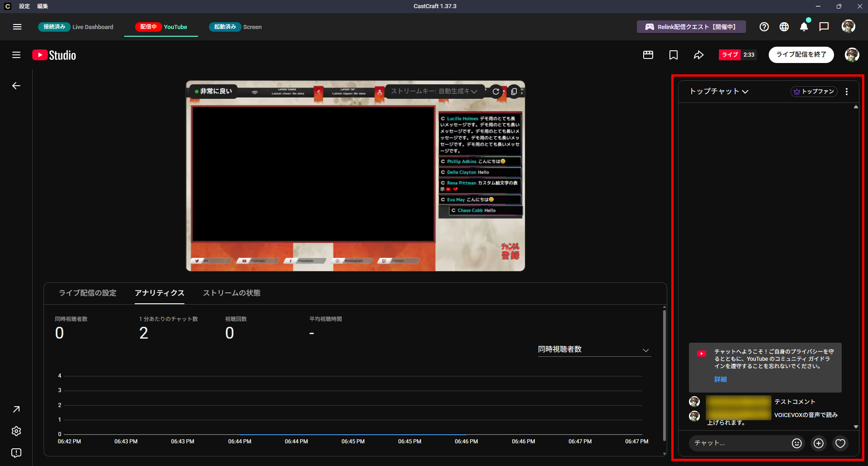
Task: Open the YouTube Studio hamburger menu
Action: 16,55
